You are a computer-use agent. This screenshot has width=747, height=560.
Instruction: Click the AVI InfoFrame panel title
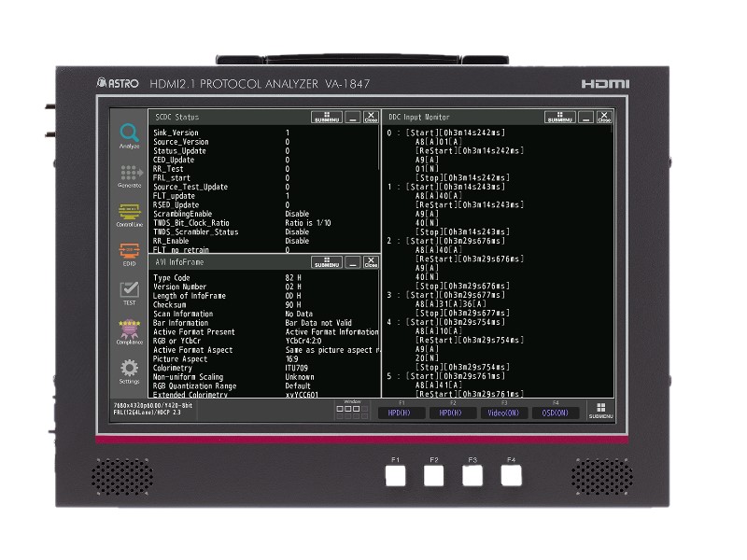click(179, 262)
